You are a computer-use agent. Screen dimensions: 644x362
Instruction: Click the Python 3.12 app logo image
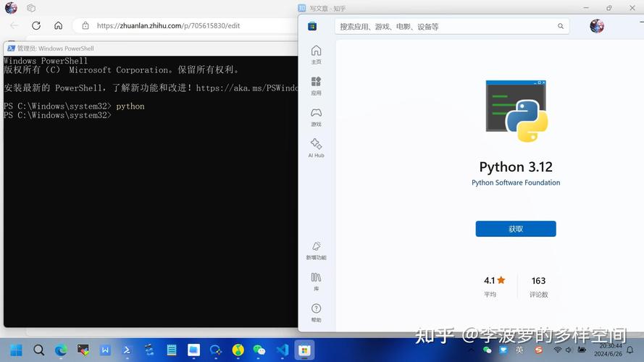pos(517,111)
